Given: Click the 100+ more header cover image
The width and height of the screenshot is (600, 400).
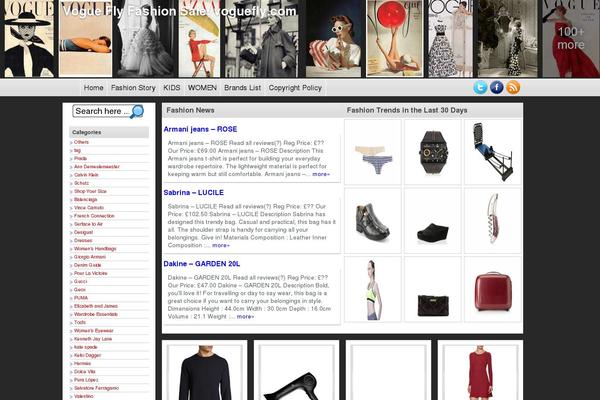Looking at the screenshot, I should click(571, 39).
